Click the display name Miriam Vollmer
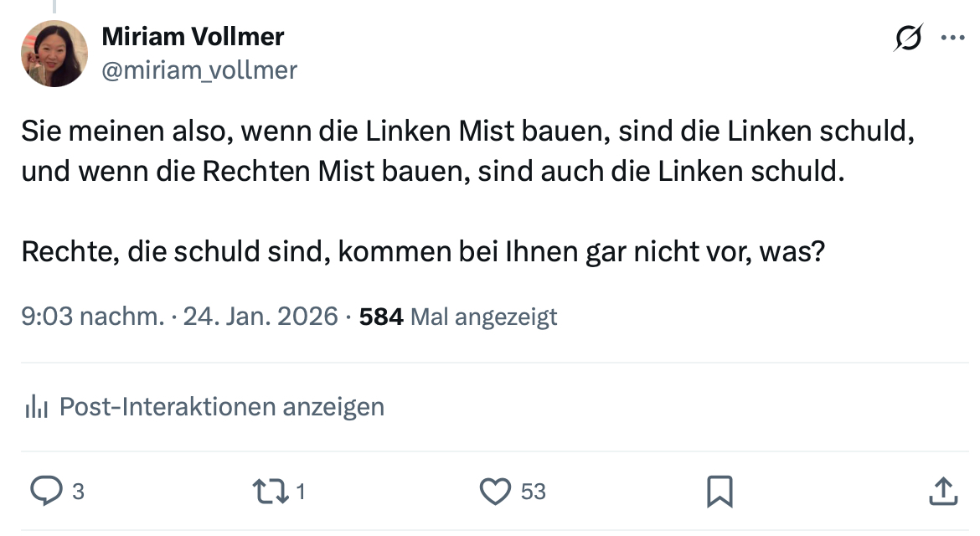 pyautogui.click(x=193, y=37)
